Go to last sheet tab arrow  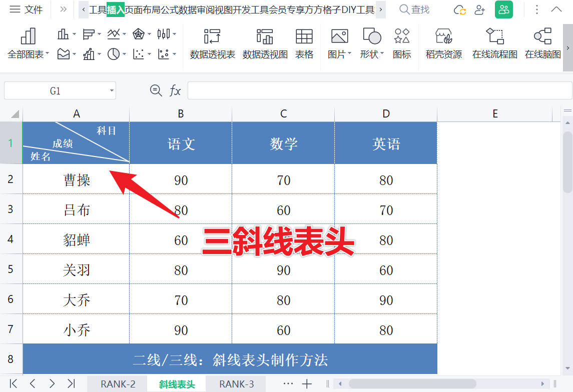point(71,383)
